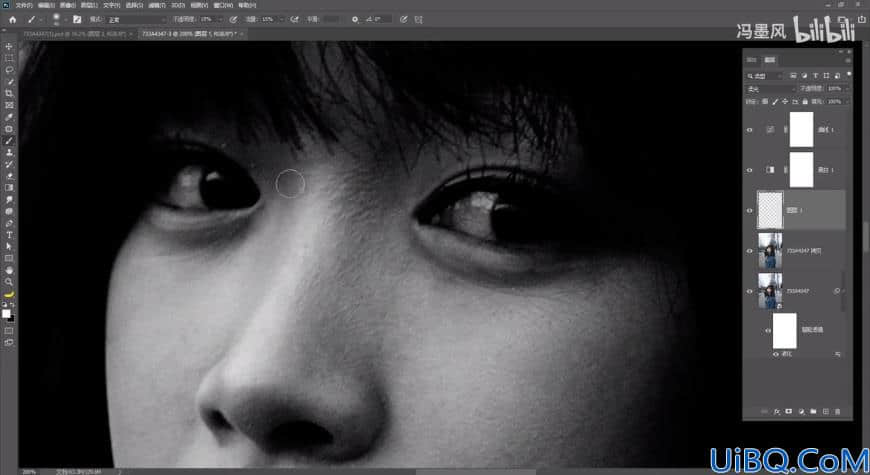Hide the 黑白 1 adjustment layer
The width and height of the screenshot is (870, 475).
(x=750, y=170)
